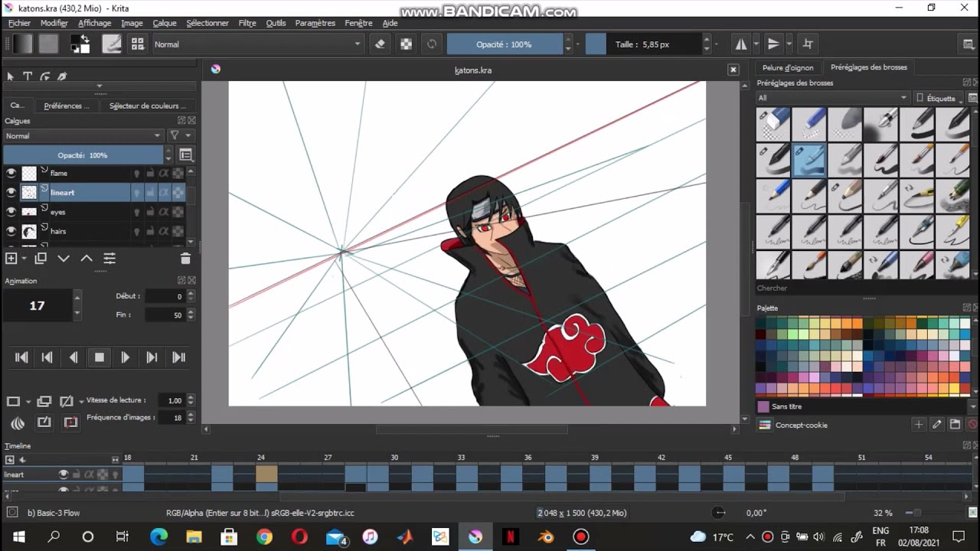This screenshot has height=551, width=980.
Task: Select the shape selection arrow tool
Action: pyautogui.click(x=11, y=77)
